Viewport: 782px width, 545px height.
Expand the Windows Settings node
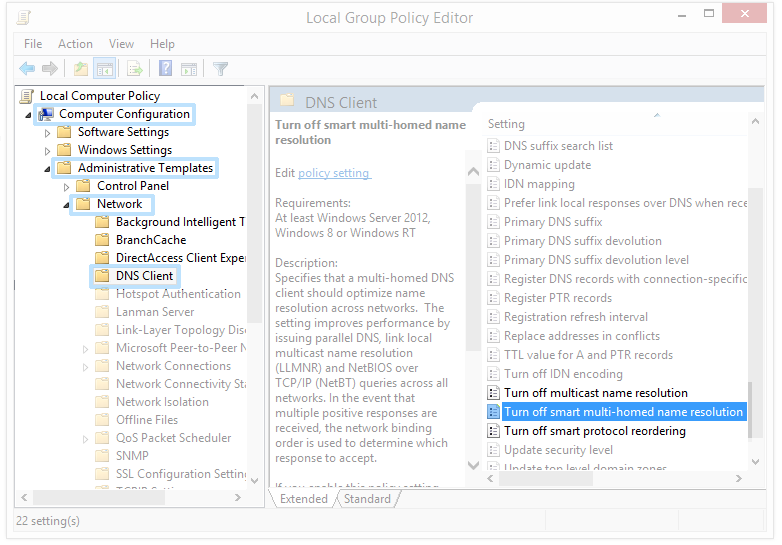(x=47, y=151)
